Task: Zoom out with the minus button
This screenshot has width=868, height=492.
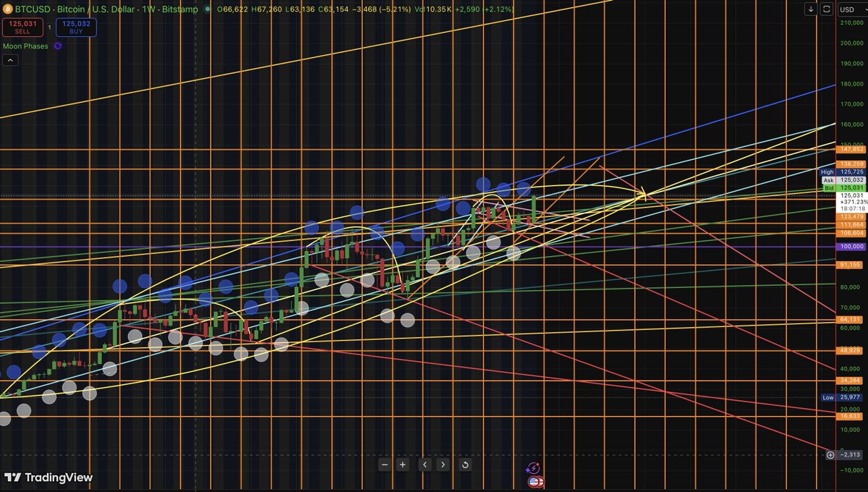Action: pyautogui.click(x=385, y=465)
